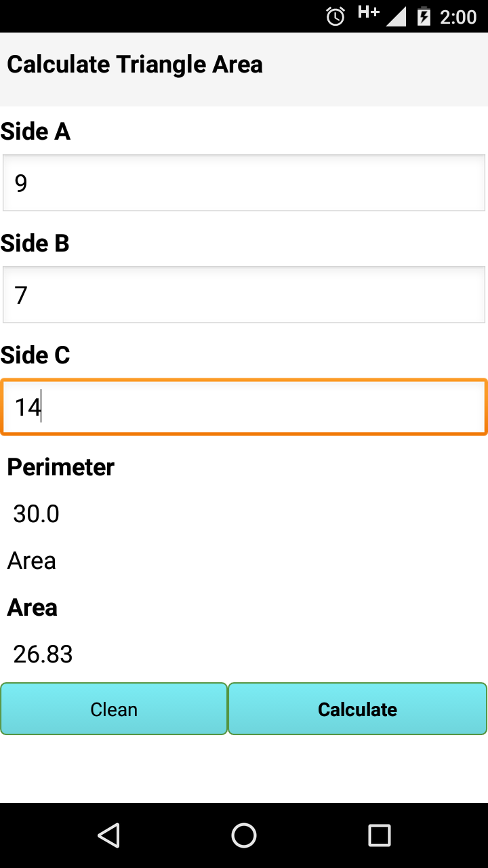
Task: Tap the battery charging status icon
Action: pos(424,16)
